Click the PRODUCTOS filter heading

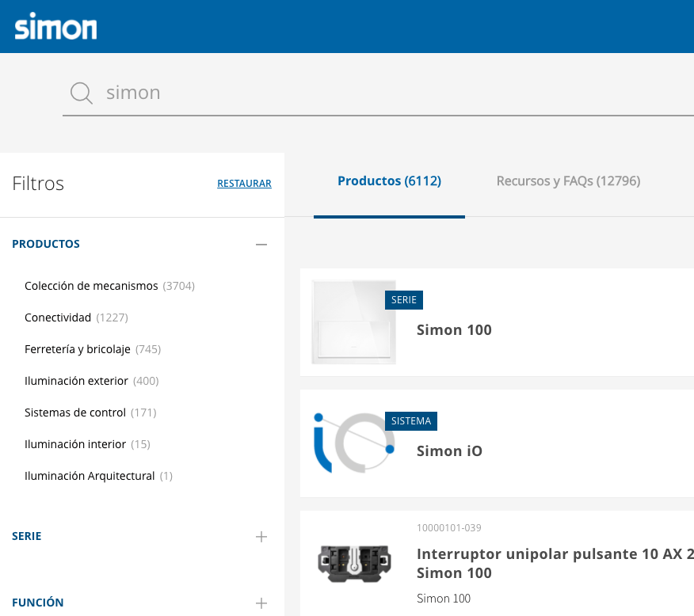(x=46, y=244)
